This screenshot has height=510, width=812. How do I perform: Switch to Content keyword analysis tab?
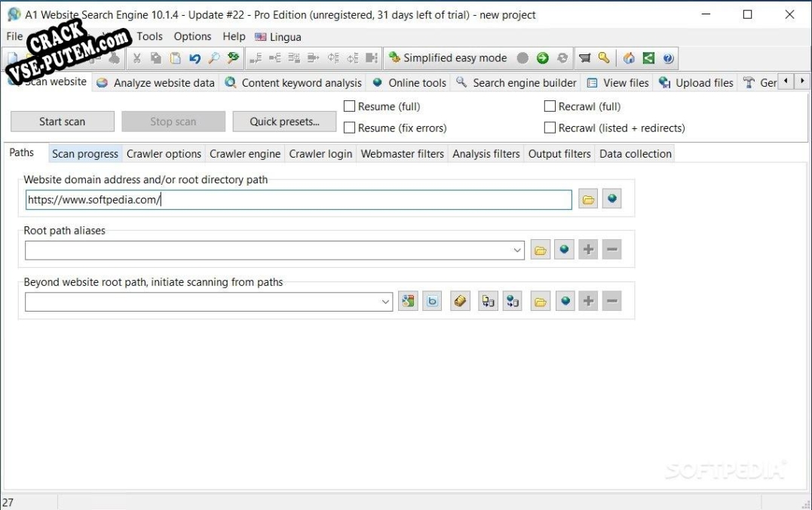pyautogui.click(x=293, y=83)
